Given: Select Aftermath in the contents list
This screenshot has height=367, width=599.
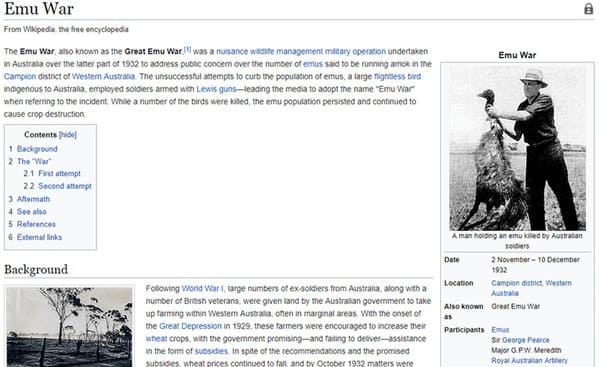Looking at the screenshot, I should 33,199.
